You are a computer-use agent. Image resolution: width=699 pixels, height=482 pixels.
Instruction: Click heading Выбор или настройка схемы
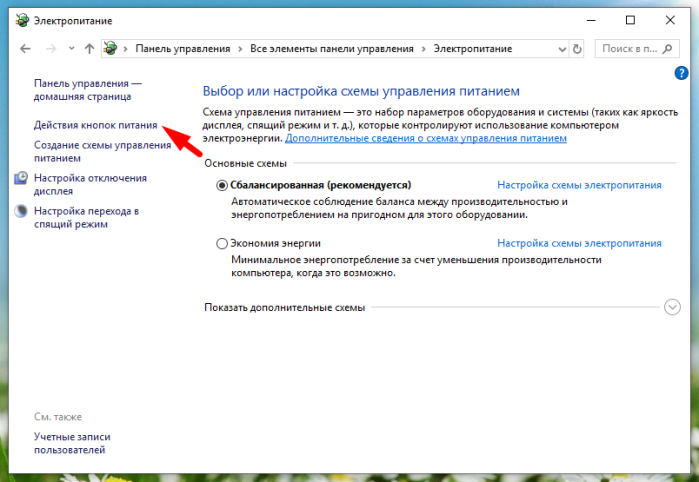click(x=361, y=91)
